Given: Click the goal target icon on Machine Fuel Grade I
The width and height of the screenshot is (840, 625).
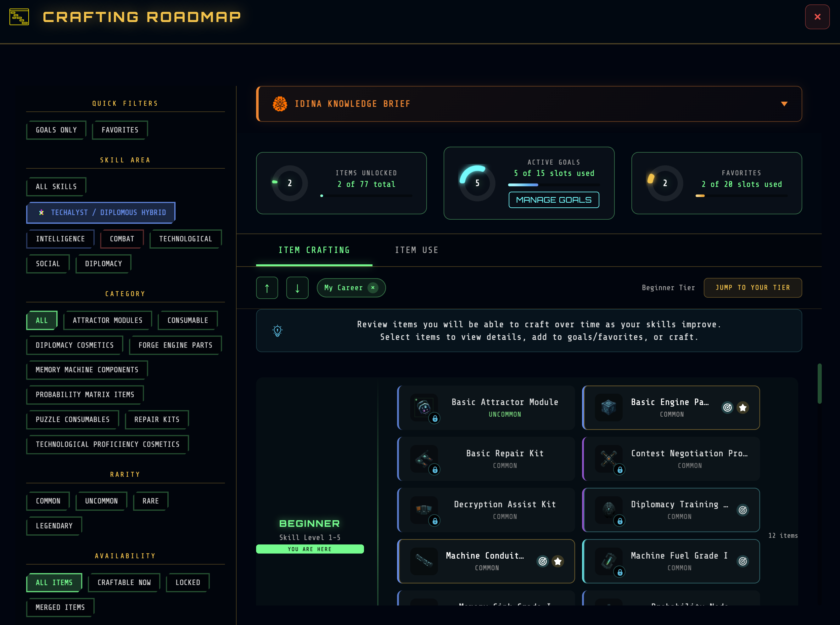Looking at the screenshot, I should tap(742, 561).
